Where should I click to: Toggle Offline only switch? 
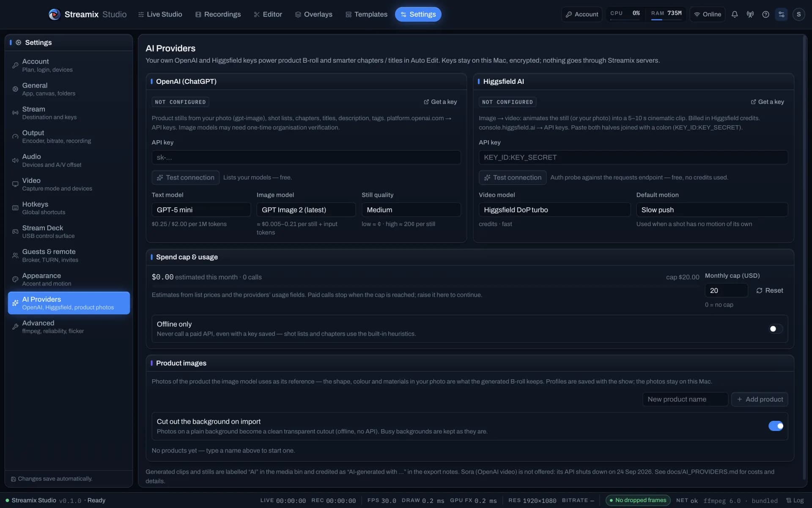776,329
